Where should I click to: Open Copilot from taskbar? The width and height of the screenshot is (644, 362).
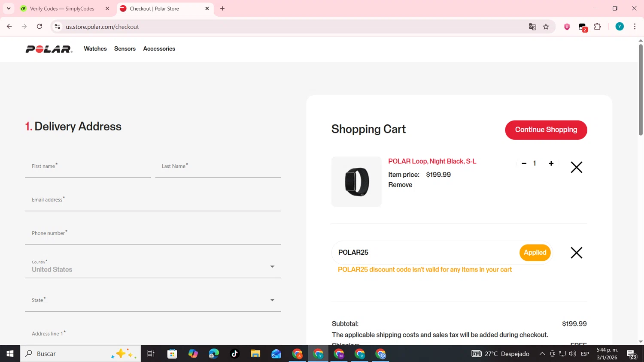(193, 354)
